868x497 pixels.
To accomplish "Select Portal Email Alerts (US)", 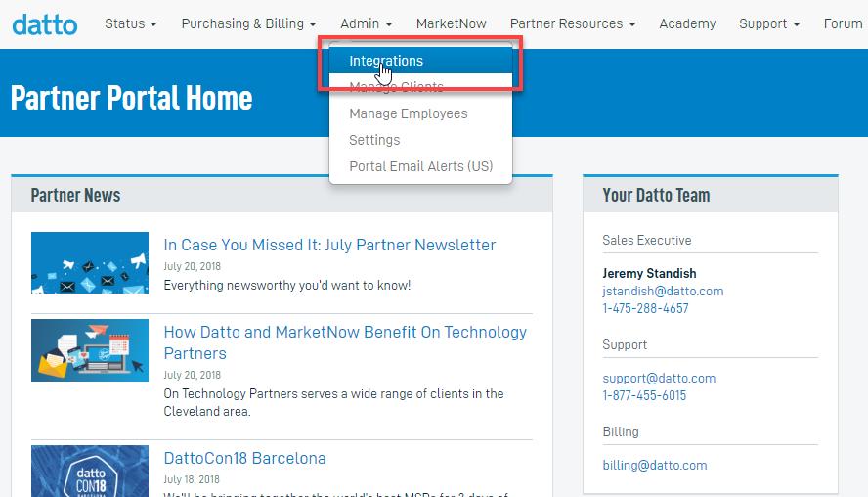I will (x=420, y=166).
